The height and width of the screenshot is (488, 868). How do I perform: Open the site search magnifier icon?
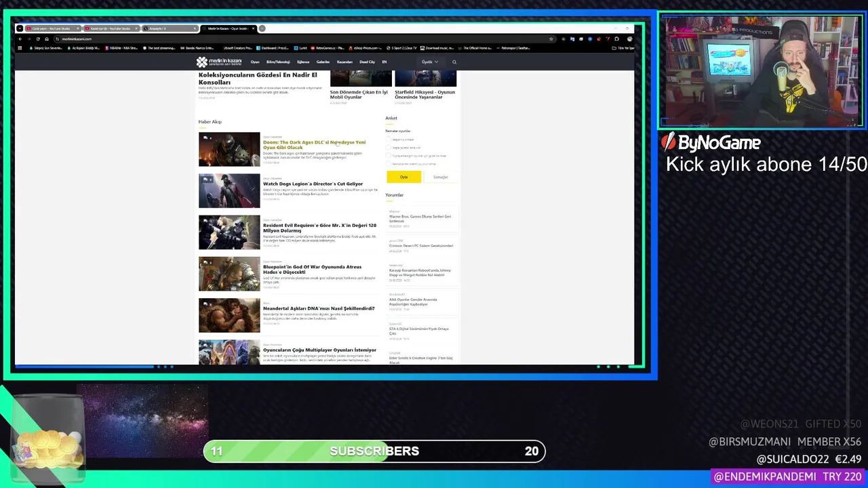point(454,62)
